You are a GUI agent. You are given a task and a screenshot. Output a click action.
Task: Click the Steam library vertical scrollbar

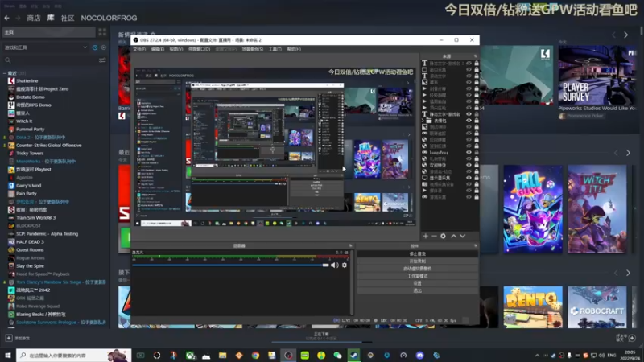click(642, 31)
